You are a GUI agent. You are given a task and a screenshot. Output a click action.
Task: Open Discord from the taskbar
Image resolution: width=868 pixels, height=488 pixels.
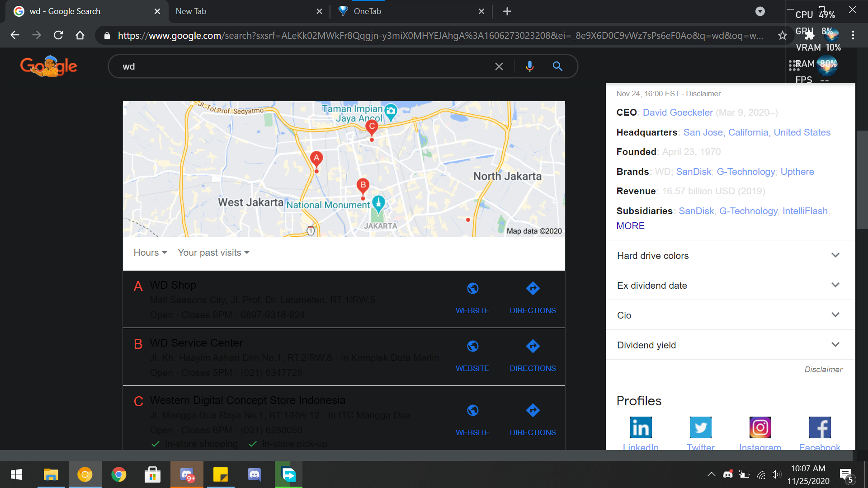pyautogui.click(x=255, y=474)
